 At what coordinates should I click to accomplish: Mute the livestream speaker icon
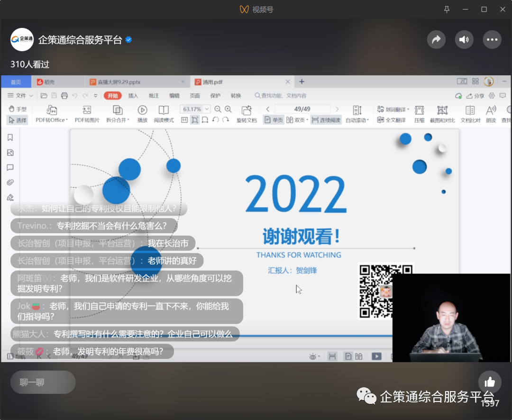click(x=464, y=40)
